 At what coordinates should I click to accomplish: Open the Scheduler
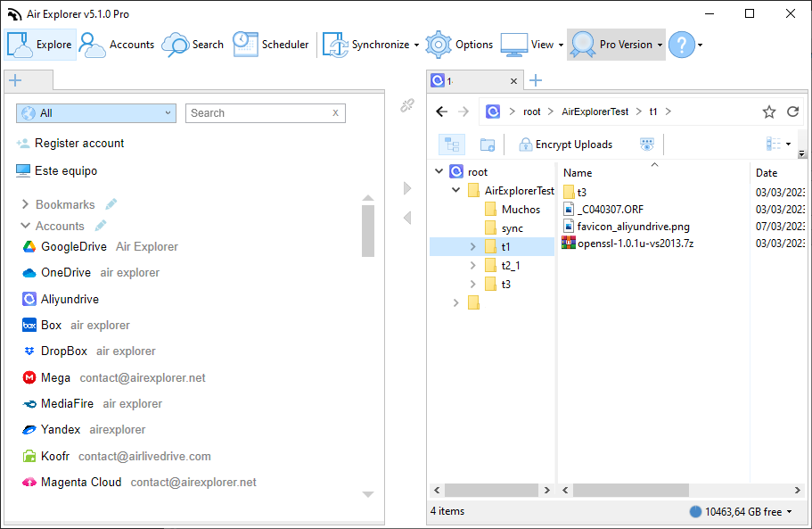coord(270,45)
